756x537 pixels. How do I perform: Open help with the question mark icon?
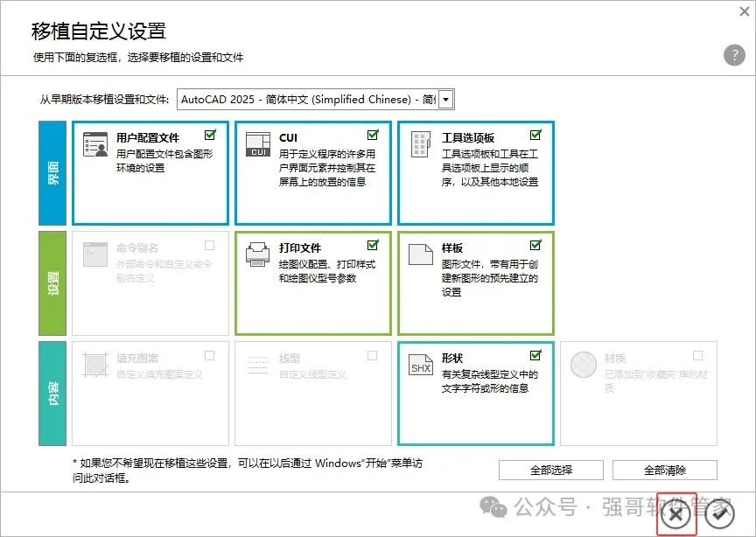pos(734,55)
